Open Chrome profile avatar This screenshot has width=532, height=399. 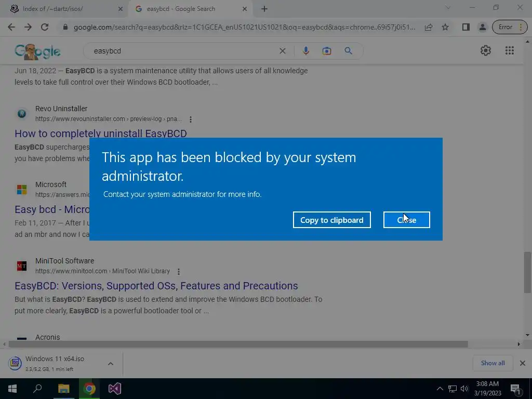pyautogui.click(x=482, y=27)
